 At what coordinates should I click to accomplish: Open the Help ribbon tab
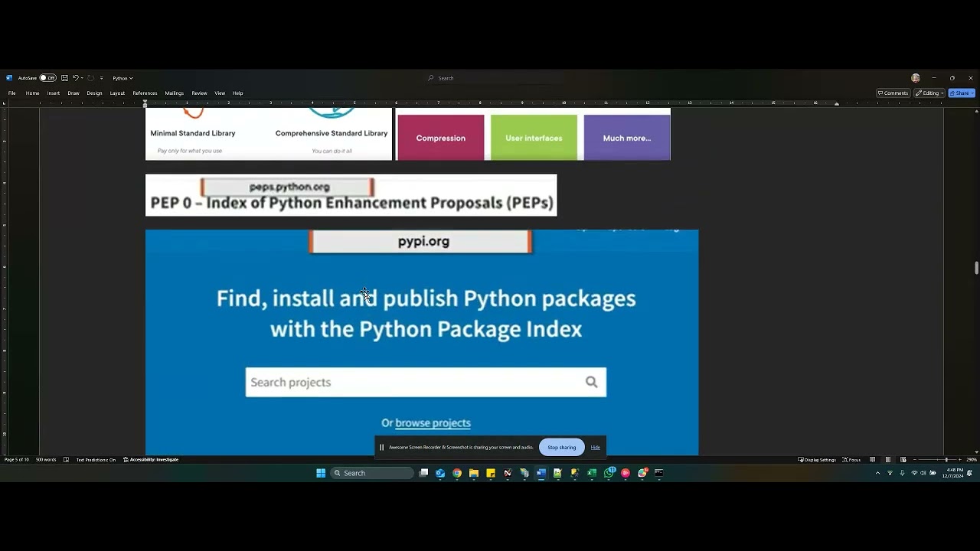[237, 93]
